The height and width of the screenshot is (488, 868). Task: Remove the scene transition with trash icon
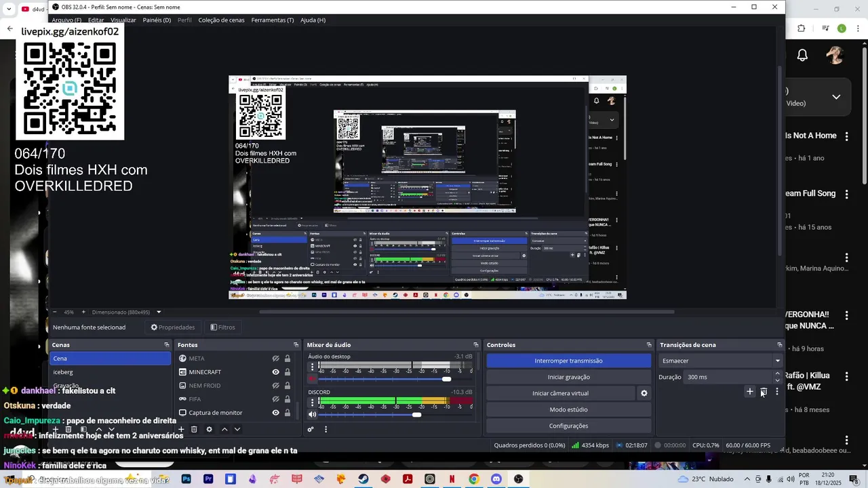[764, 392]
